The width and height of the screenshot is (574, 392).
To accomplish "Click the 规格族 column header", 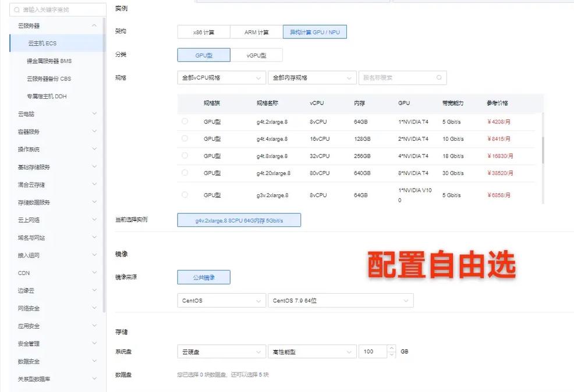I will (x=211, y=103).
